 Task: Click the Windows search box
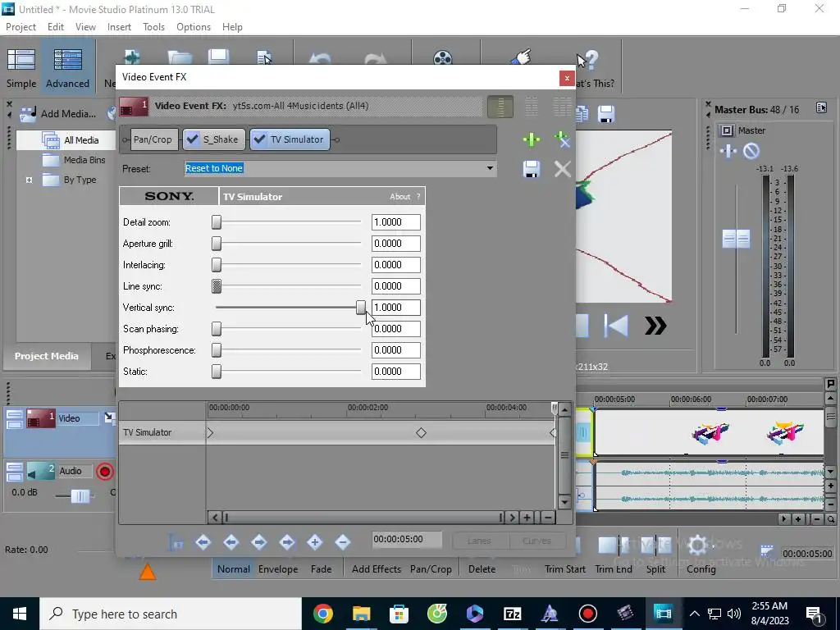pos(171,614)
